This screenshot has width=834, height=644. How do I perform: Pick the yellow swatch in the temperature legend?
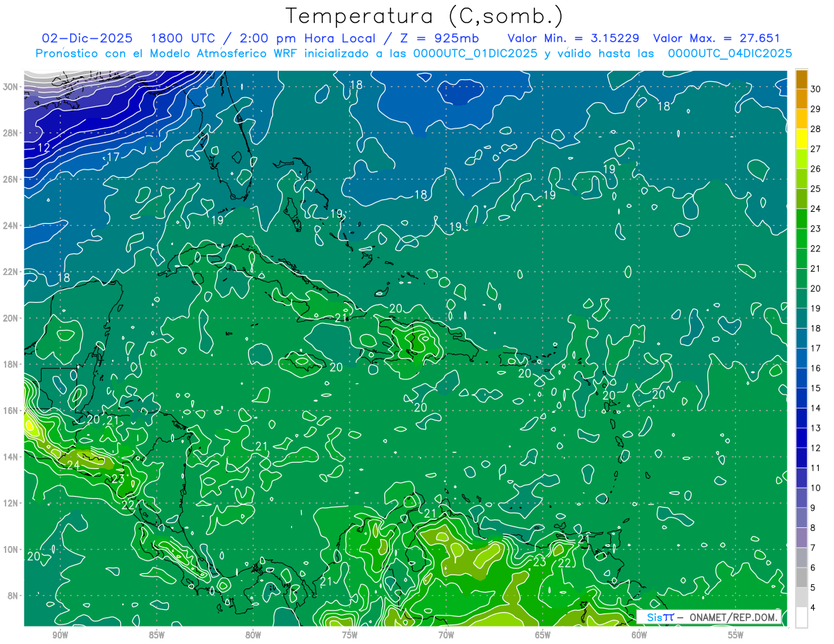[801, 139]
